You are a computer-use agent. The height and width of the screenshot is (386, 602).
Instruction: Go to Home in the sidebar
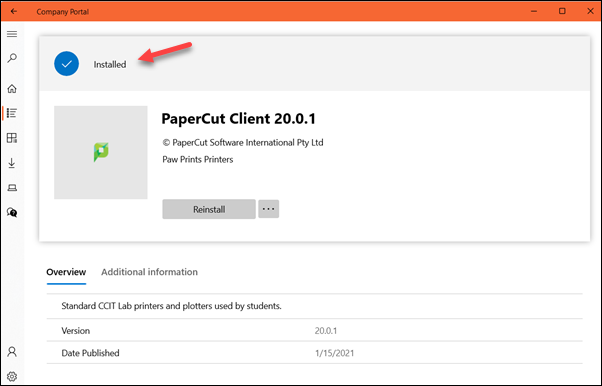[12, 89]
